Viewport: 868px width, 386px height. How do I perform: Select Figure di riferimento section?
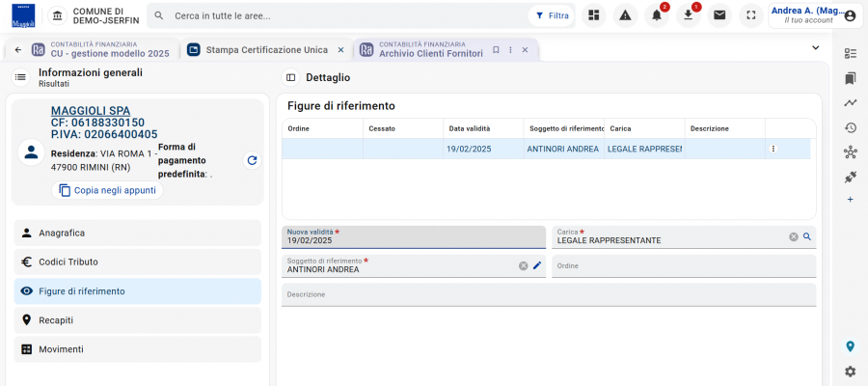tap(137, 291)
